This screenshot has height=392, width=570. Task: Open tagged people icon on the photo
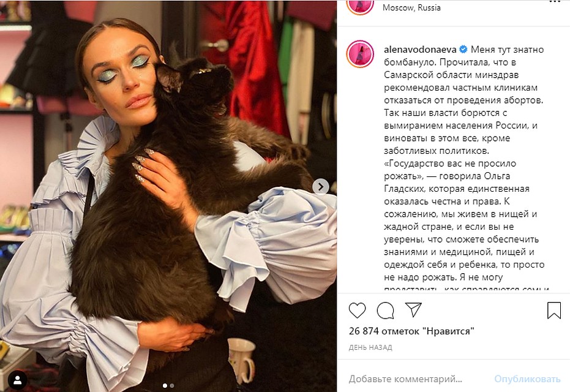coord(17,380)
